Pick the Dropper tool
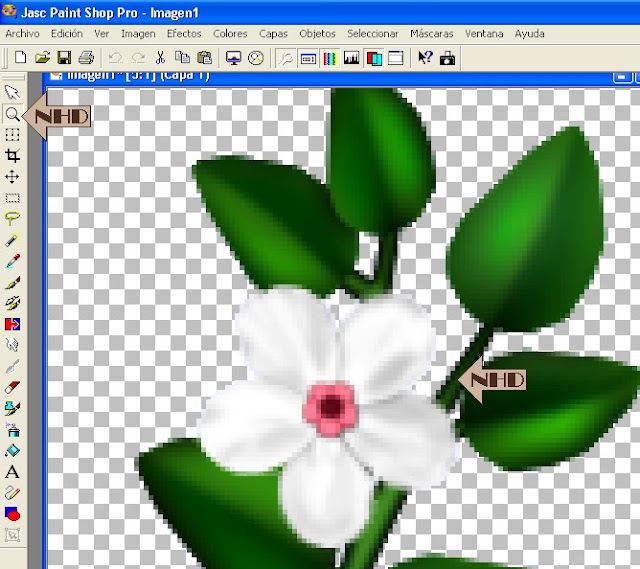Screen dimensions: 640x569 (x=12, y=261)
